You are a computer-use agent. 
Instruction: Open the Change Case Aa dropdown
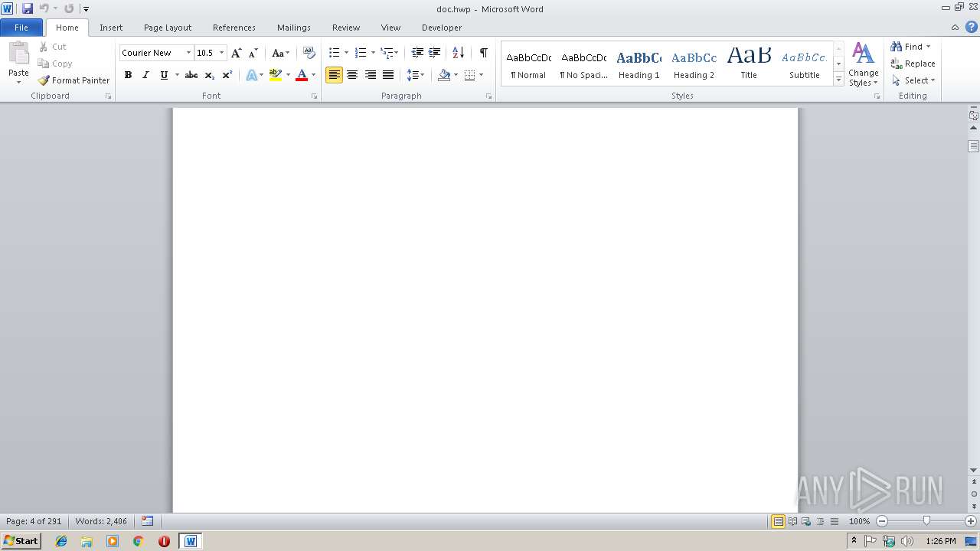(280, 53)
